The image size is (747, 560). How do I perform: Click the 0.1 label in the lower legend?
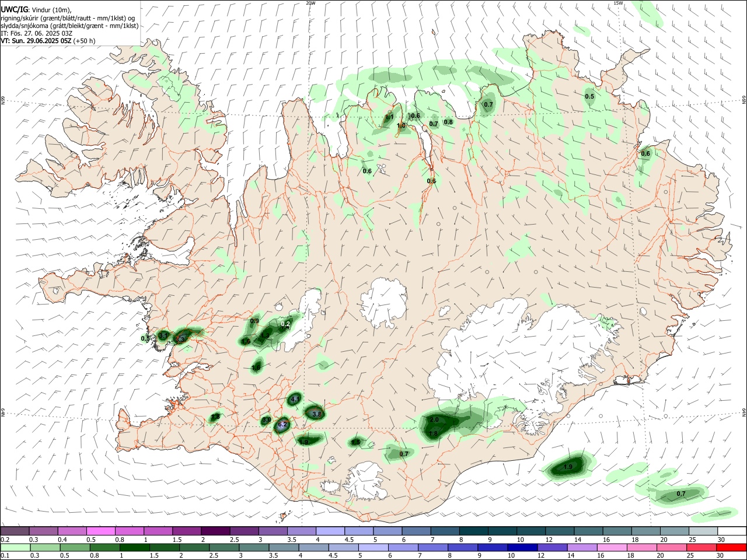click(5, 556)
